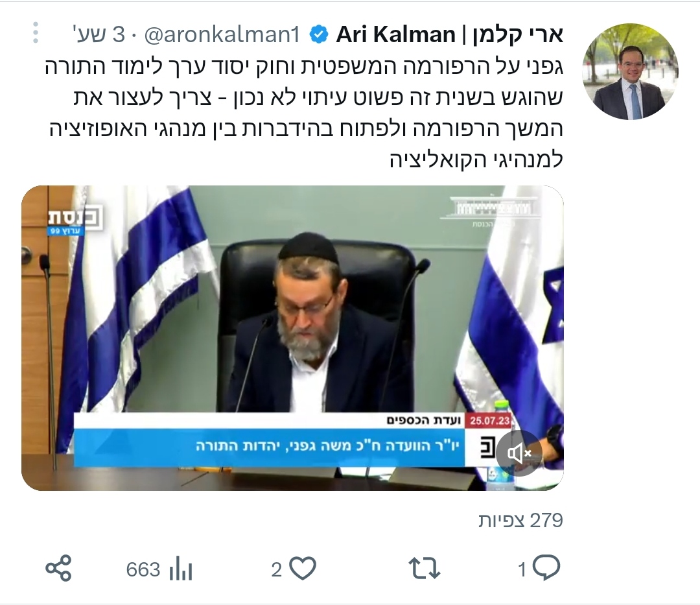700x605 pixels.
Task: Click the 279 views label
Action: point(520,520)
